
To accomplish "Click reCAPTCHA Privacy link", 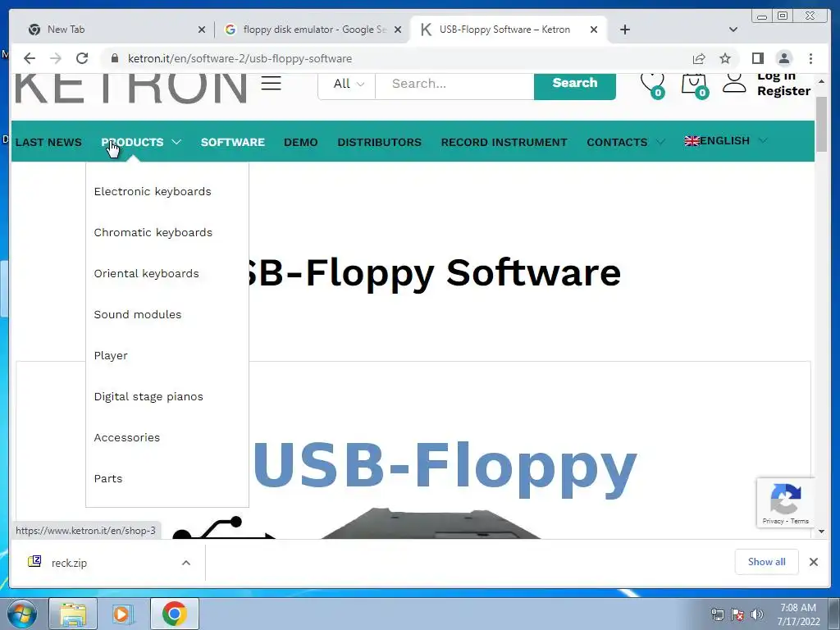I will 773,521.
